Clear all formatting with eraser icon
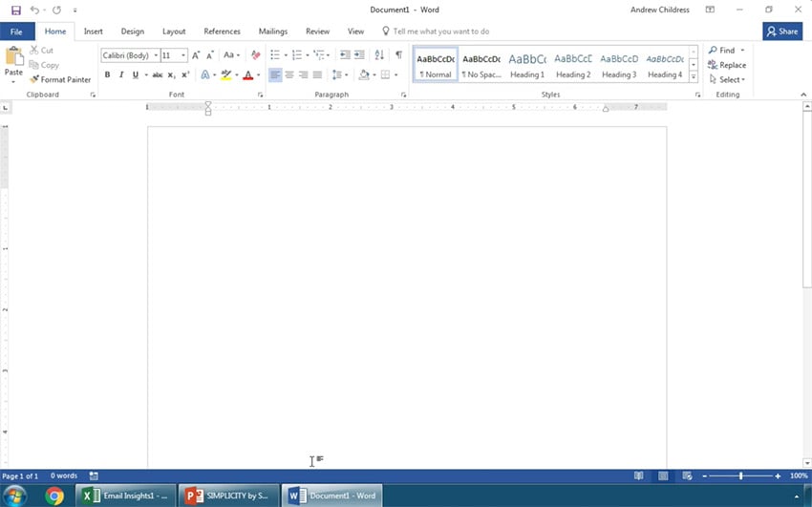Screen dimensions: 812x507 [x=255, y=55]
